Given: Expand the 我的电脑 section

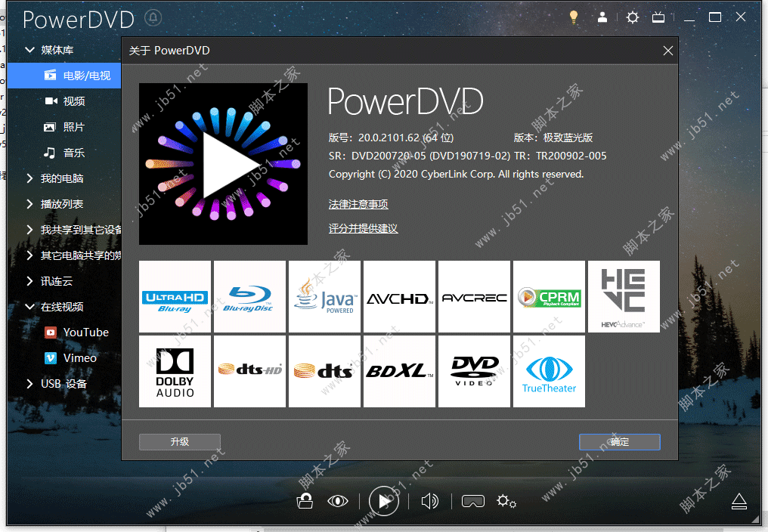Looking at the screenshot, I should (x=30, y=178).
